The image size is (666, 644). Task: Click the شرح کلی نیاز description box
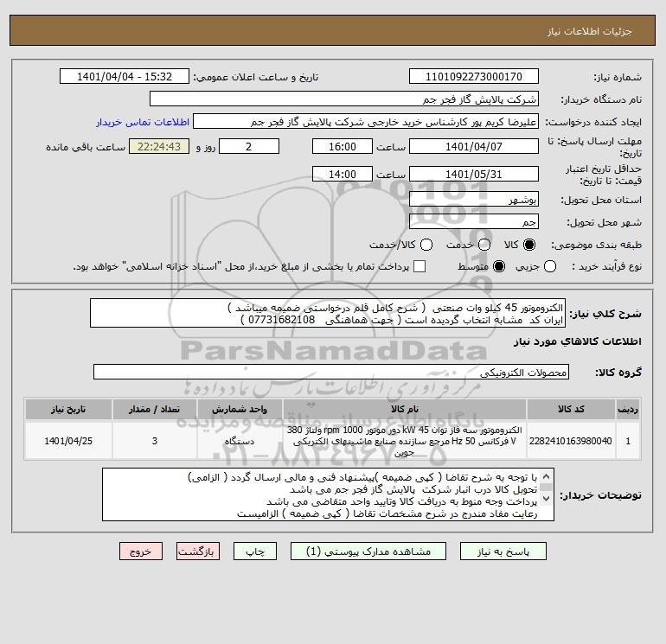[x=328, y=313]
